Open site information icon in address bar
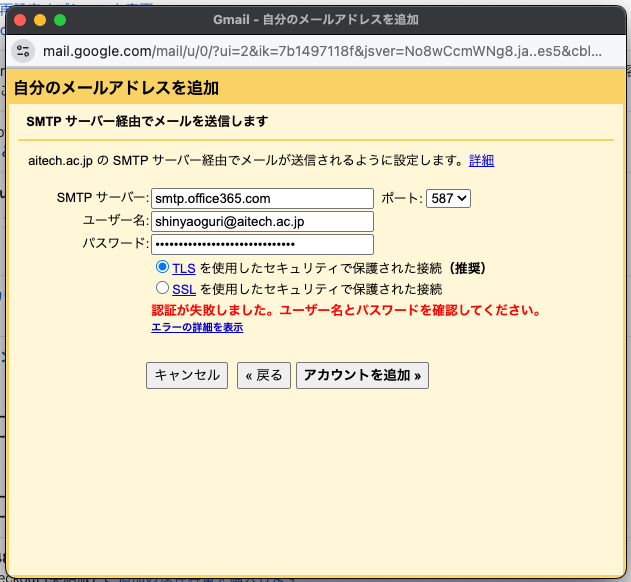Viewport: 631px width, 582px height. (x=23, y=51)
